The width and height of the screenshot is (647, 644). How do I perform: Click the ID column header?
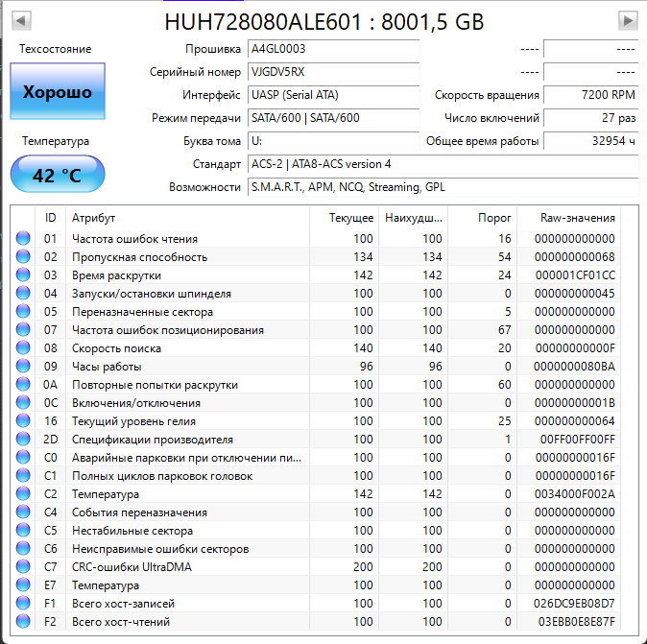[x=50, y=218]
